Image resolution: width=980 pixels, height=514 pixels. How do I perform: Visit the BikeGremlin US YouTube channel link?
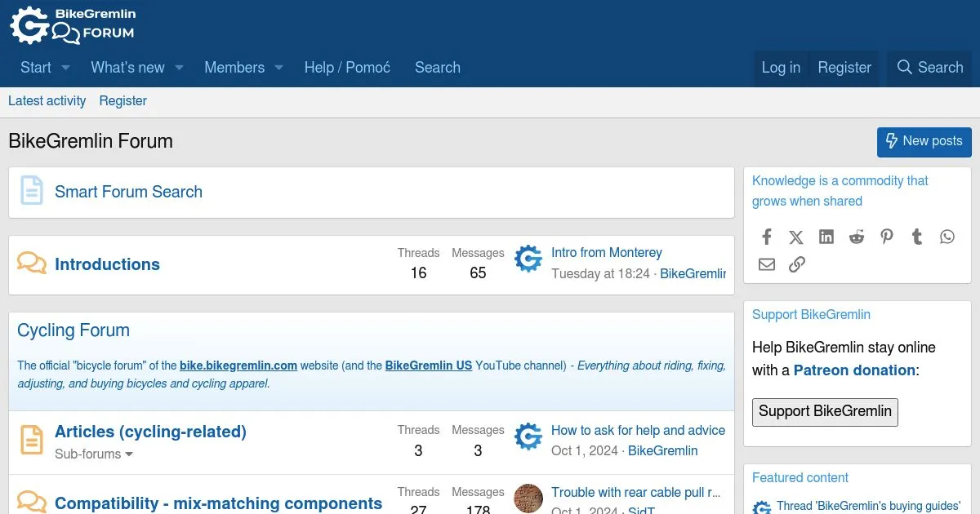click(x=429, y=366)
